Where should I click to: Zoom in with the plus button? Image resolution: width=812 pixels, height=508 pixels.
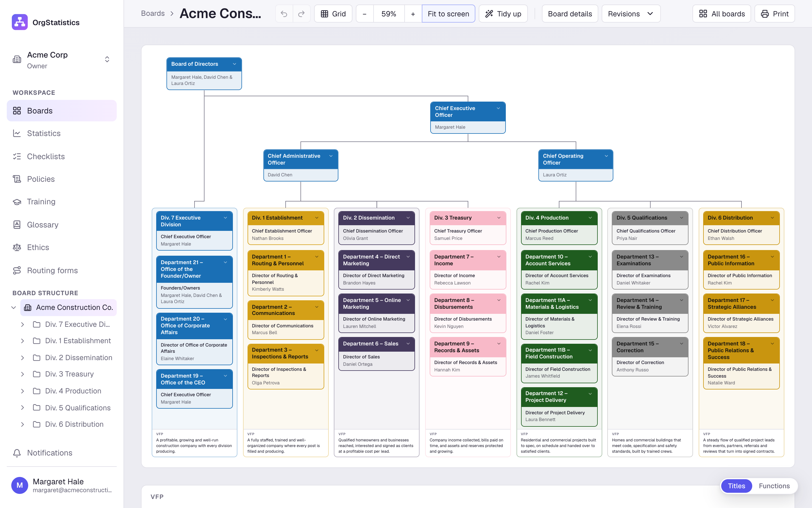[413, 14]
